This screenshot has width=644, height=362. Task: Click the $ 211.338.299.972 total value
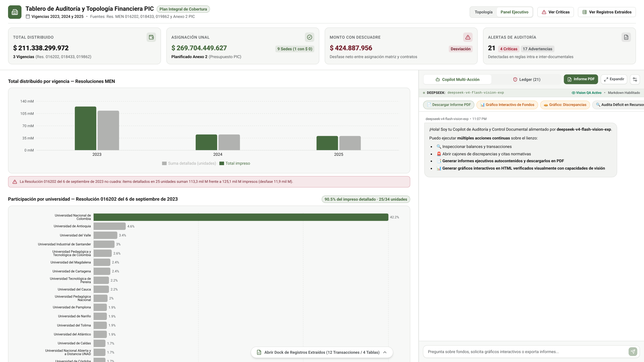[41, 48]
